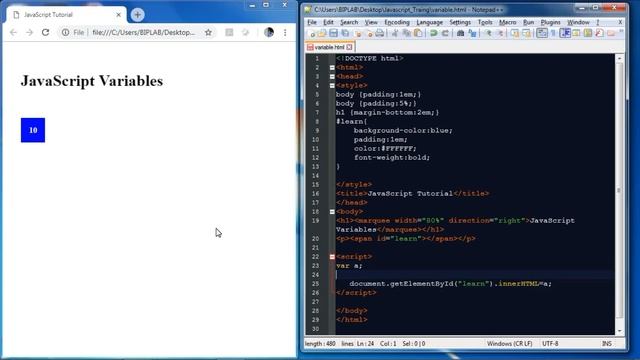
Task: Open the Run menu
Action: tap(528, 22)
